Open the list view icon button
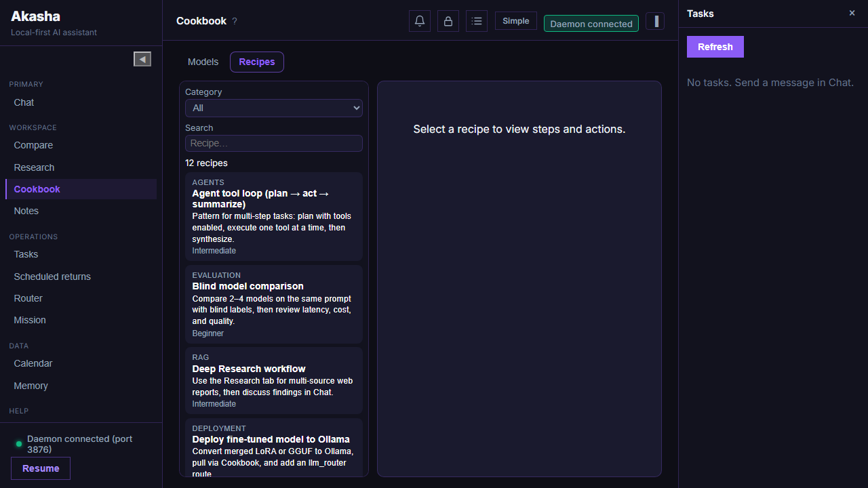 pyautogui.click(x=477, y=21)
